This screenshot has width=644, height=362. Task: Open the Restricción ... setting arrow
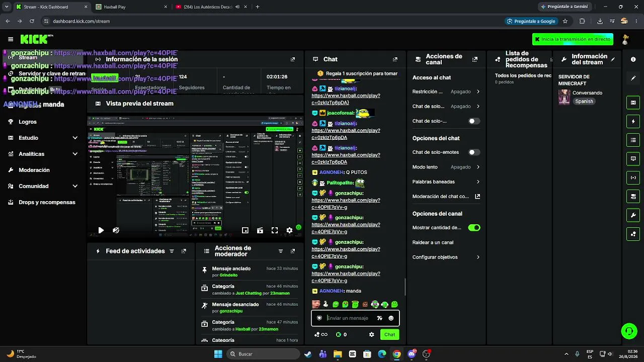[x=478, y=92]
